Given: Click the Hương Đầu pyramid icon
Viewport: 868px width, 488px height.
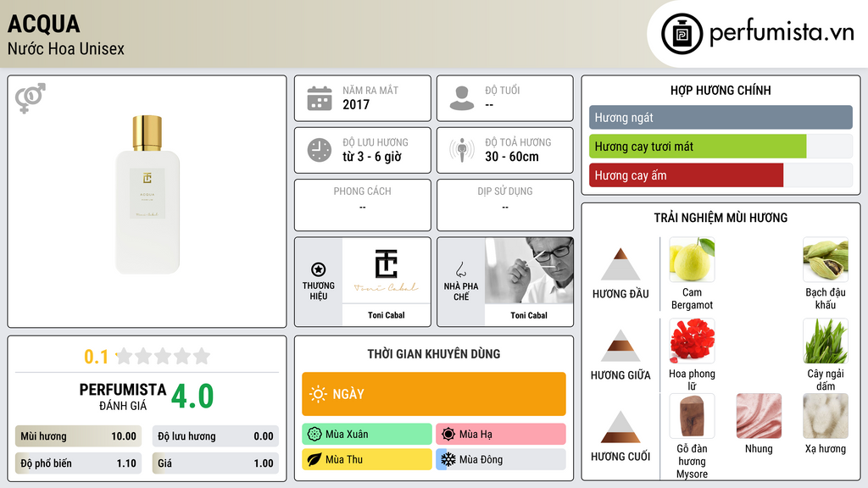Looking at the screenshot, I should point(620,264).
